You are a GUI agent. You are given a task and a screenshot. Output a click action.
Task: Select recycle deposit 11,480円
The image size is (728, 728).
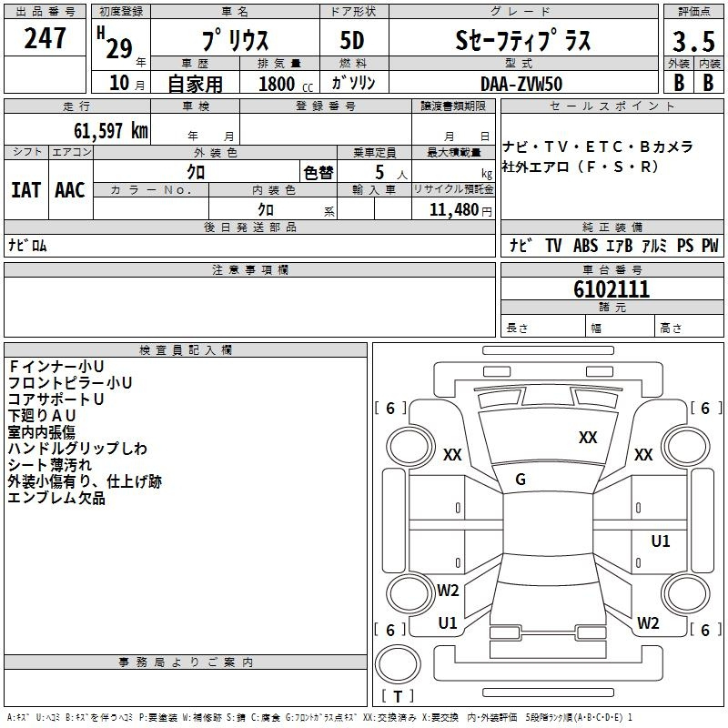coord(460,210)
